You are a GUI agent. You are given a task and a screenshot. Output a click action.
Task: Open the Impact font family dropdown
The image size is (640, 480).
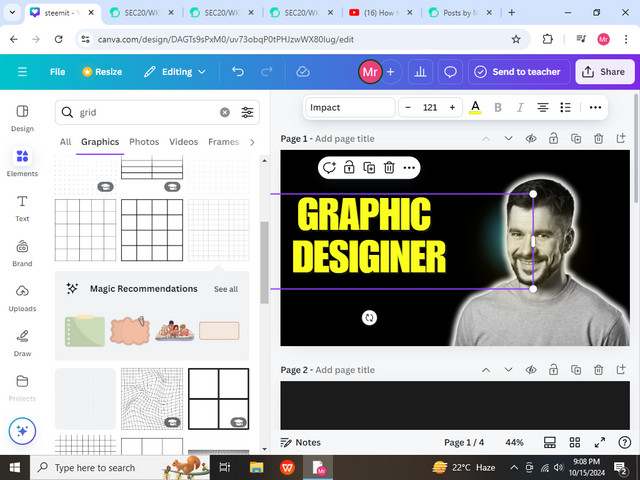350,107
